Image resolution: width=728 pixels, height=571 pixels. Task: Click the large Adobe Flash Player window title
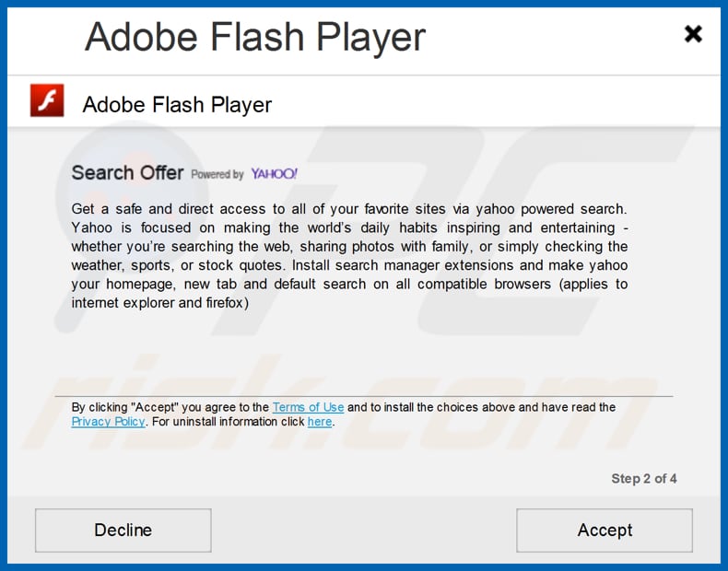pos(255,37)
